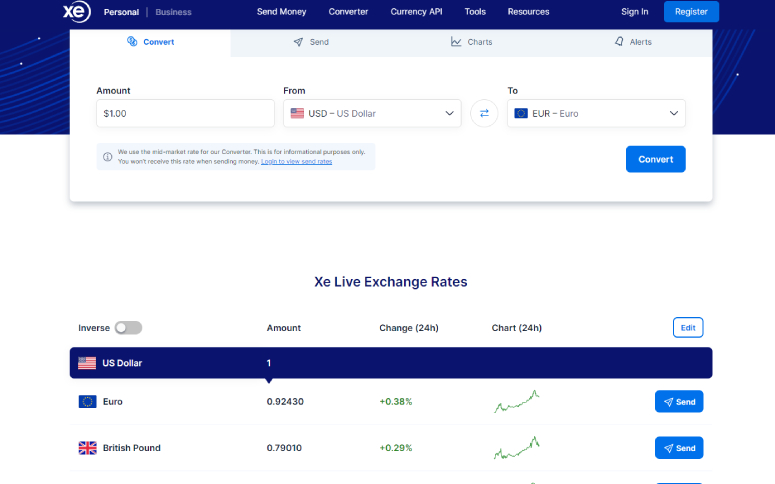775x484 pixels.
Task: Click the Chart (24h) column header
Action: pyautogui.click(x=517, y=328)
